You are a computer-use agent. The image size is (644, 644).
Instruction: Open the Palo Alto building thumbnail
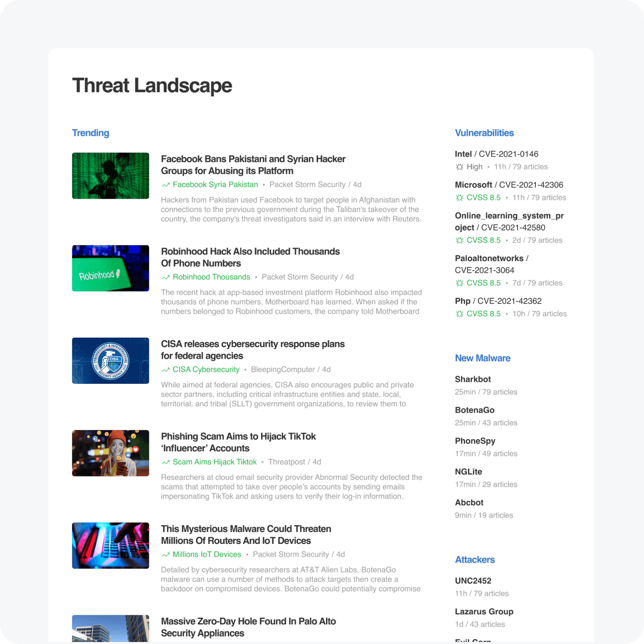(111, 628)
